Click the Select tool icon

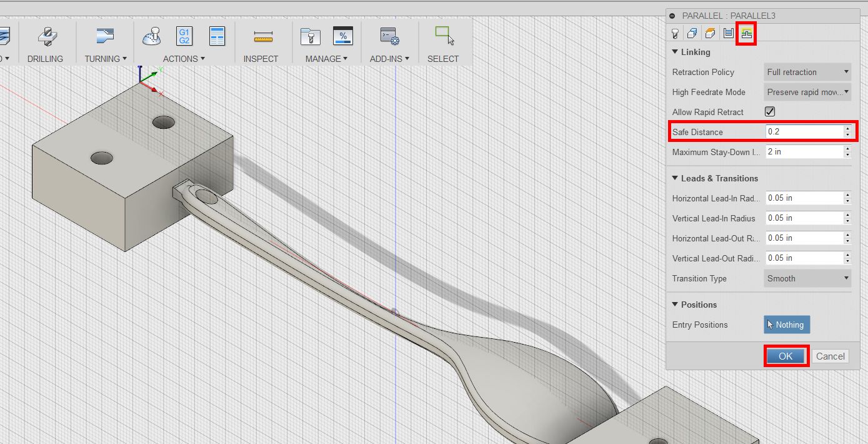pos(444,36)
